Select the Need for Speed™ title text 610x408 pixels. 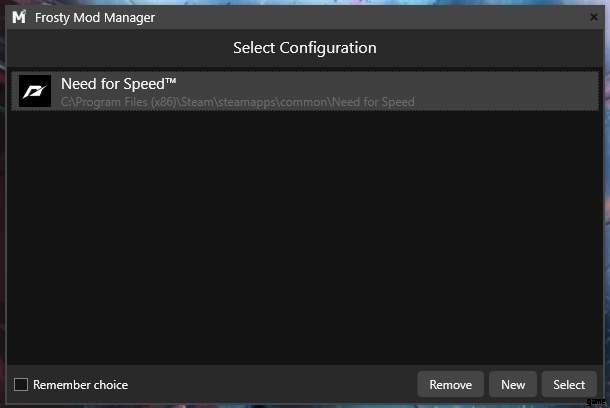point(119,83)
